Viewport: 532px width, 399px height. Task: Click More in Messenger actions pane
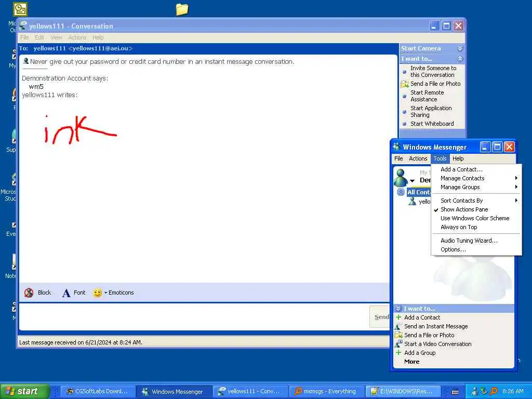(x=412, y=362)
